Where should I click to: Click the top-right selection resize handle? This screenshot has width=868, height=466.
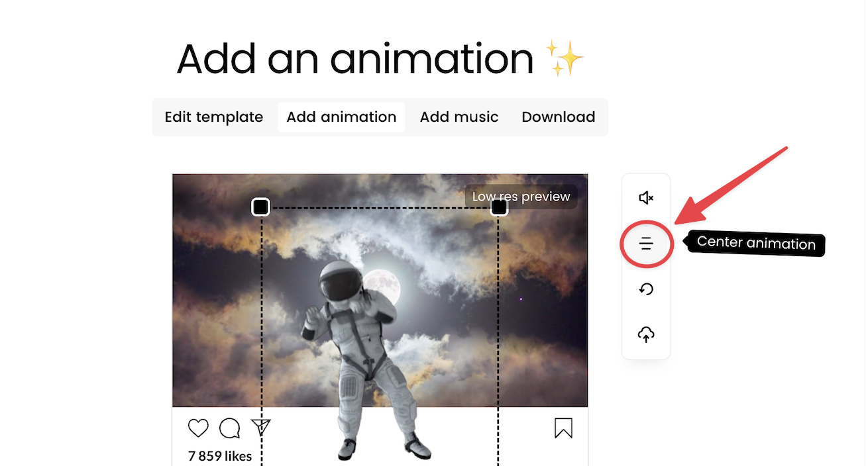499,207
